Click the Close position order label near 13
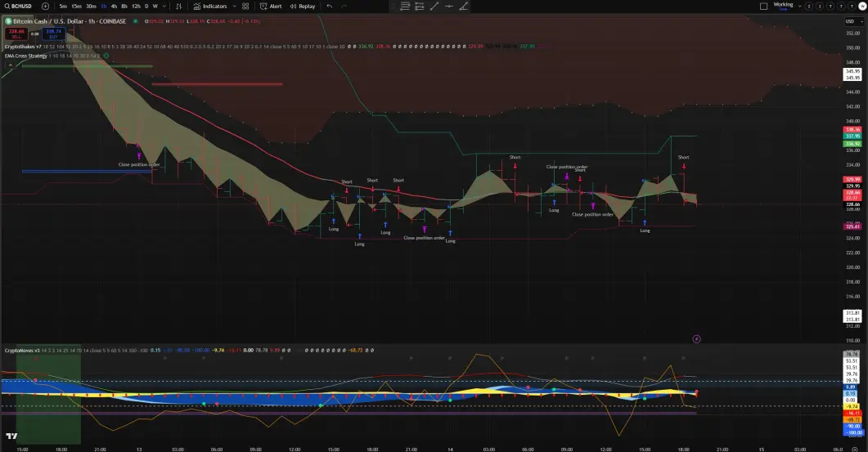 tap(139, 164)
